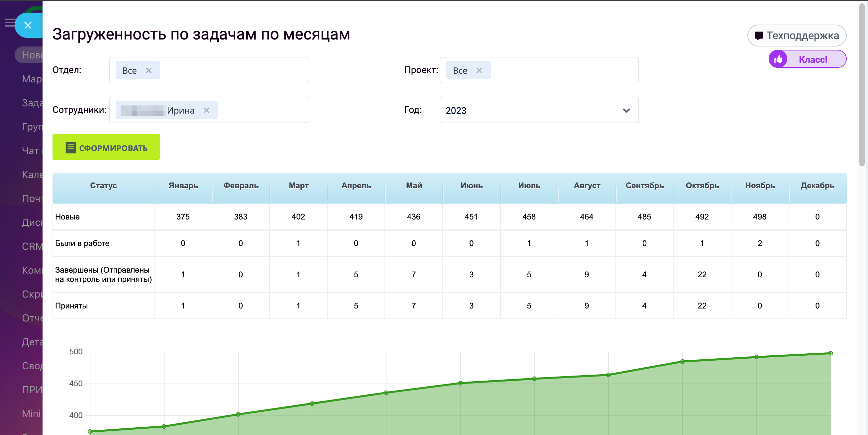Click the thumbs-up icon on Класс! button
This screenshot has height=435, width=868.
click(x=778, y=59)
